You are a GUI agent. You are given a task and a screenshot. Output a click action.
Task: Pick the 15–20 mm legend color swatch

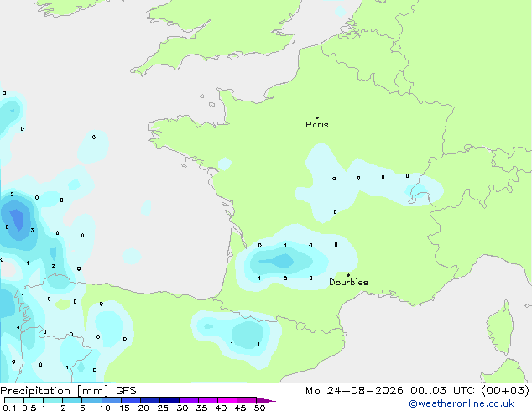point(131,400)
